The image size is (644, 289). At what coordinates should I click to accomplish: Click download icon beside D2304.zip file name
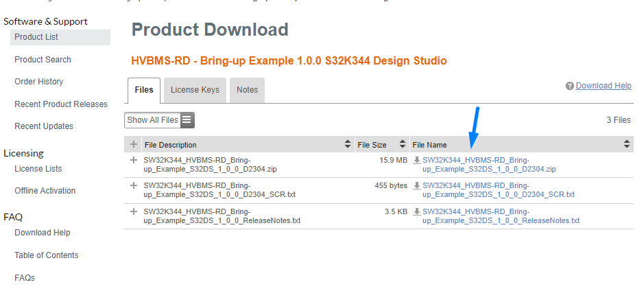[x=416, y=161]
